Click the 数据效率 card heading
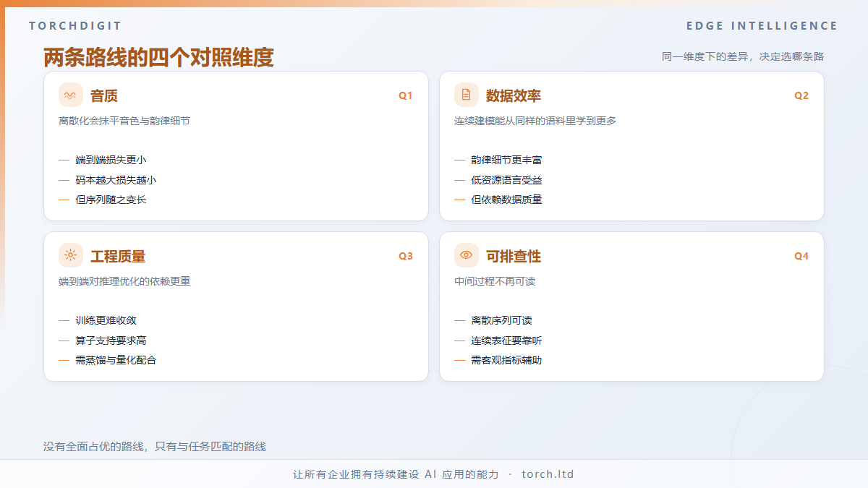This screenshot has height=488, width=868. pos(514,95)
